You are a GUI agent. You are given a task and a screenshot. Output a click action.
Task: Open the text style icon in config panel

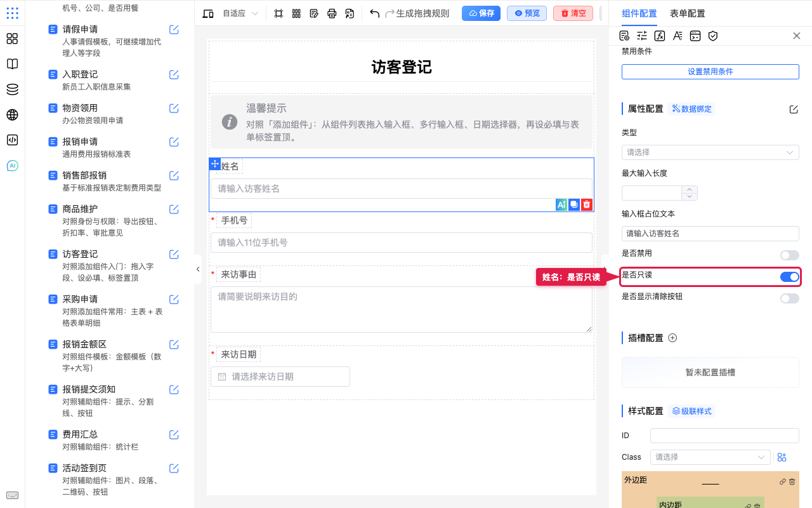pyautogui.click(x=678, y=36)
